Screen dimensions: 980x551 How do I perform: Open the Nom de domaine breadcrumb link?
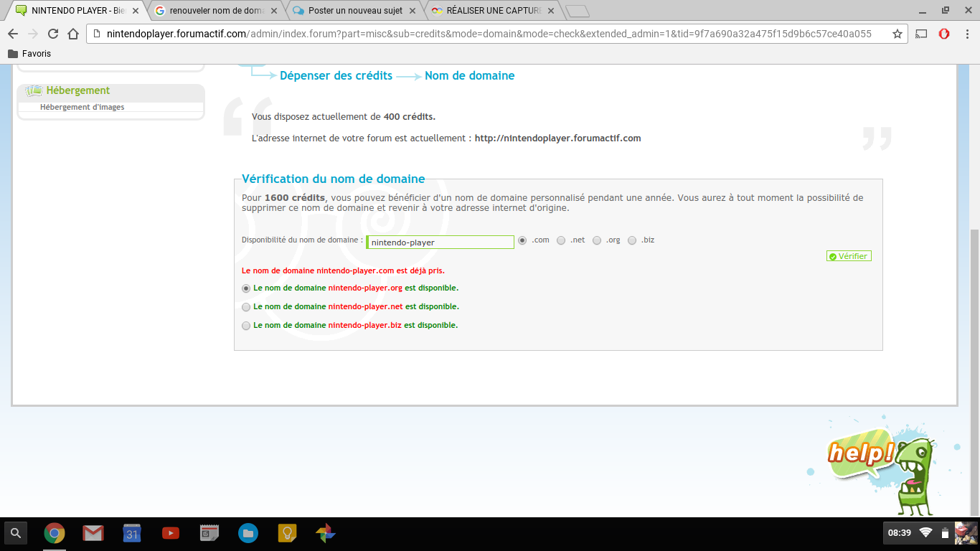tap(469, 75)
